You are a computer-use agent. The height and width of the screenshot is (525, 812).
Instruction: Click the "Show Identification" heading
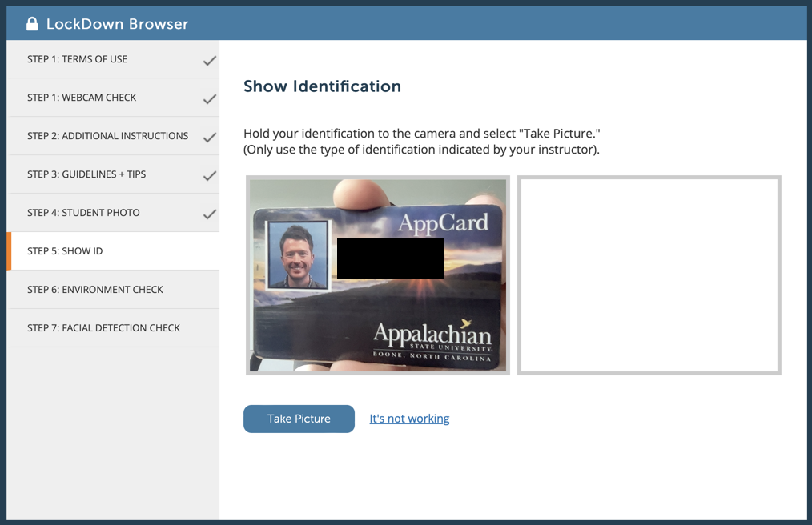pos(322,86)
